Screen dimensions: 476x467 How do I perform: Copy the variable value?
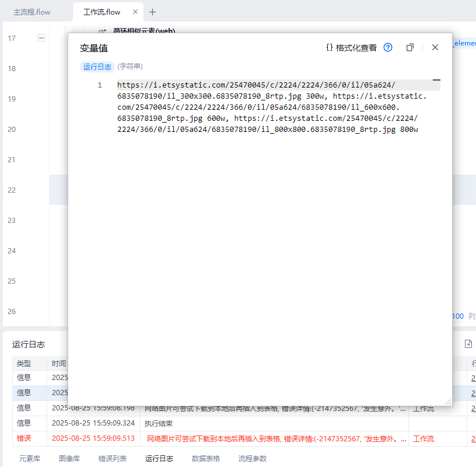tap(410, 47)
